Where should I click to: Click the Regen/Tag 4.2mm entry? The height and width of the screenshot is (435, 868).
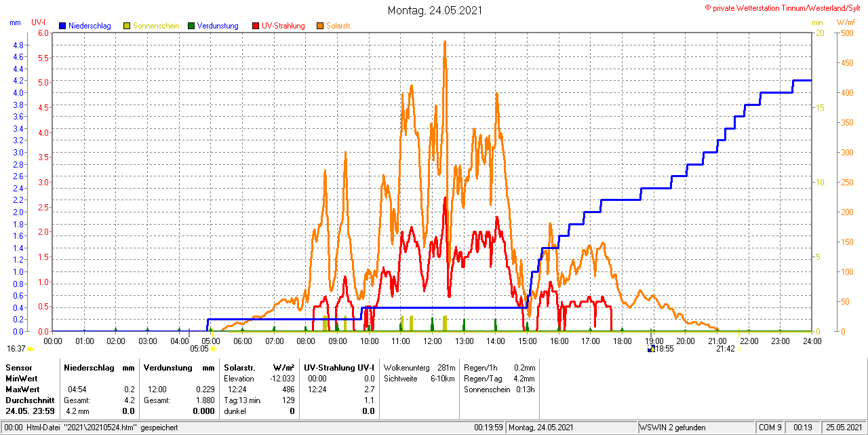pos(499,378)
